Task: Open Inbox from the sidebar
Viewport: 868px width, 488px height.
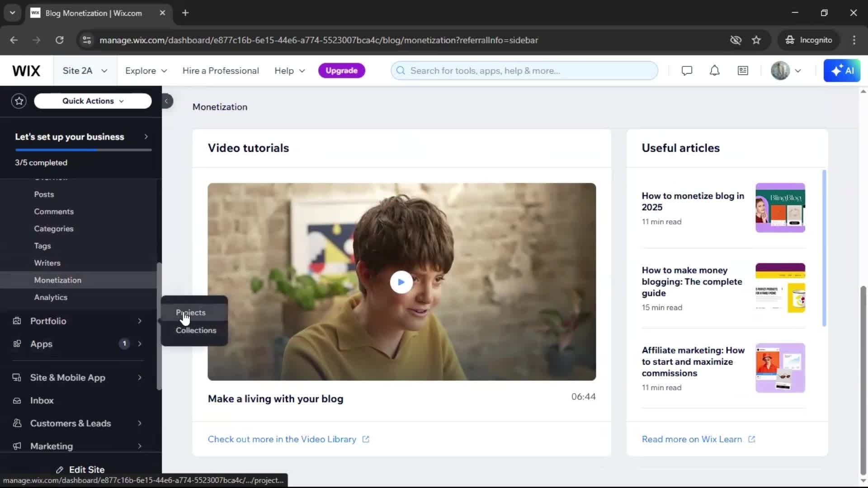Action: pyautogui.click(x=42, y=400)
